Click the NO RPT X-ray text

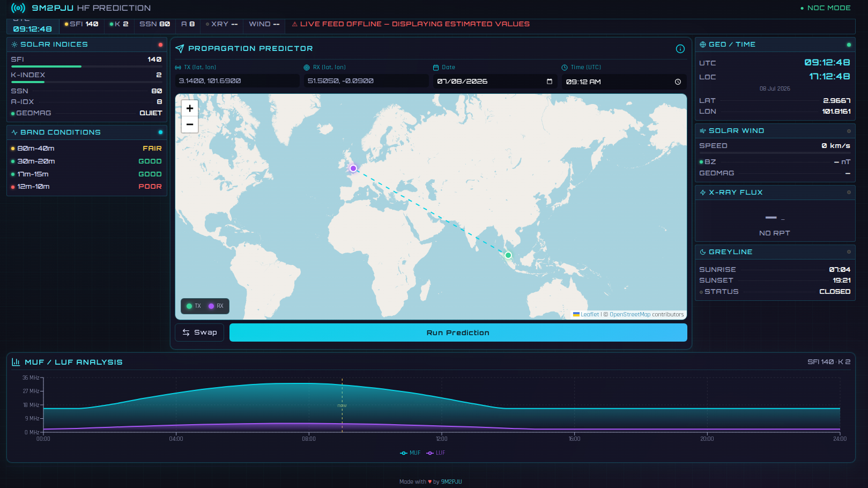tap(775, 233)
